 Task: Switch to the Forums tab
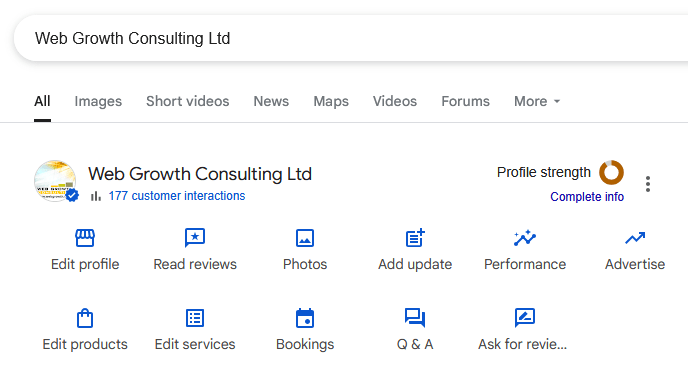[x=466, y=101]
